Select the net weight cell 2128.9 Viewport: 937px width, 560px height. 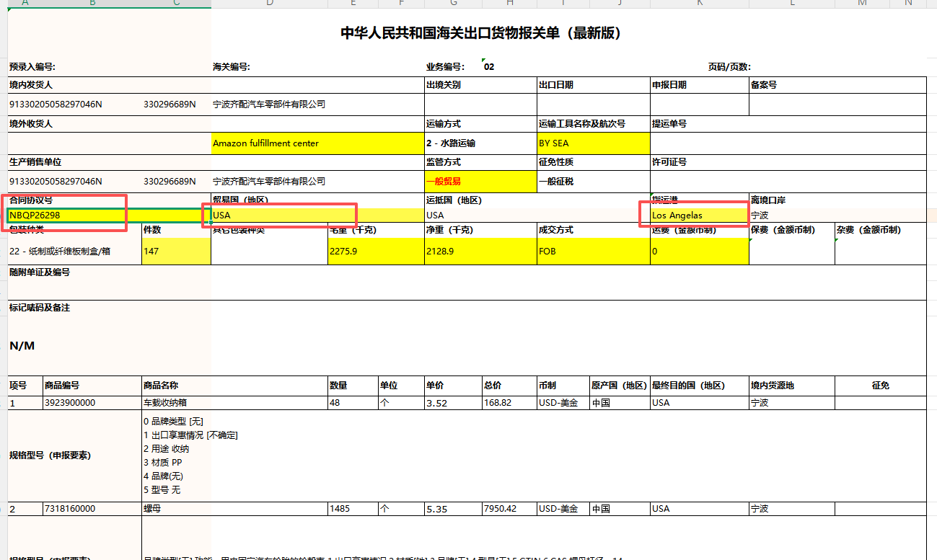click(440, 252)
